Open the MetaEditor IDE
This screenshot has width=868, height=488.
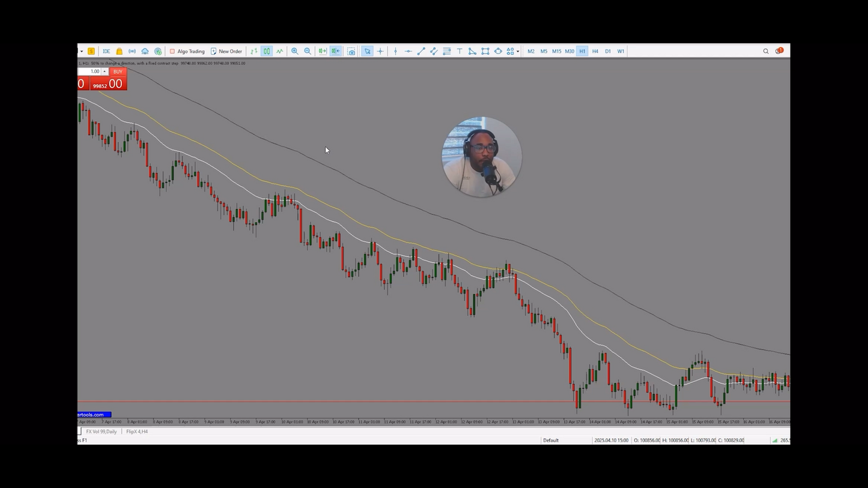106,51
